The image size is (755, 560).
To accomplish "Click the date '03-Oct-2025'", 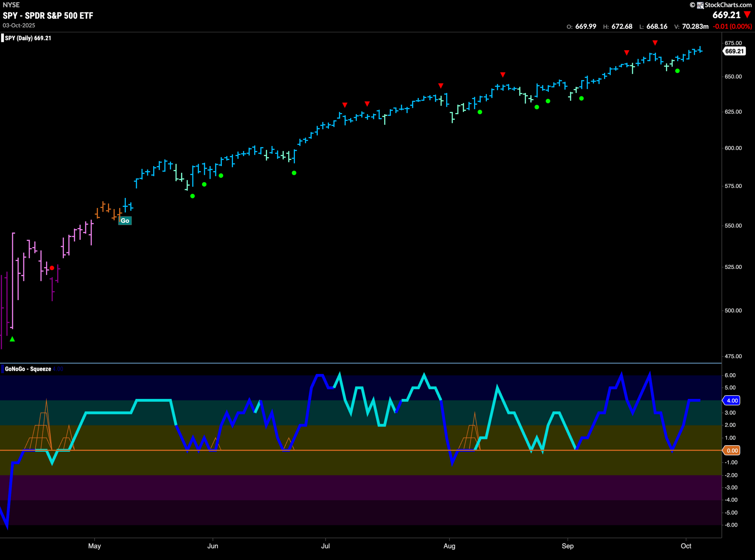I will [x=19, y=25].
